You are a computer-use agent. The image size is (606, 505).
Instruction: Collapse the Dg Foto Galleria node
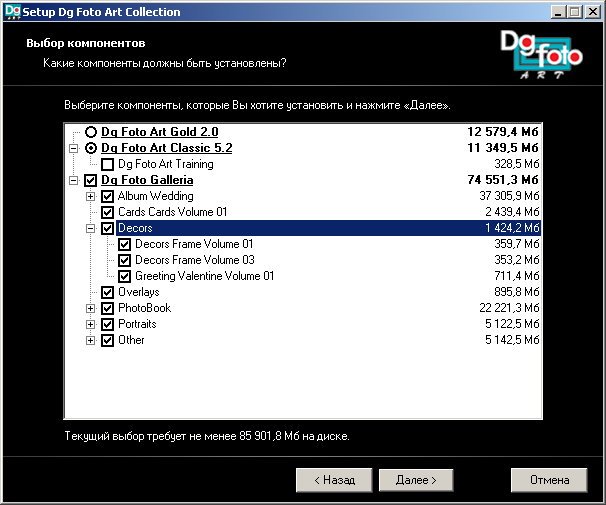(73, 180)
